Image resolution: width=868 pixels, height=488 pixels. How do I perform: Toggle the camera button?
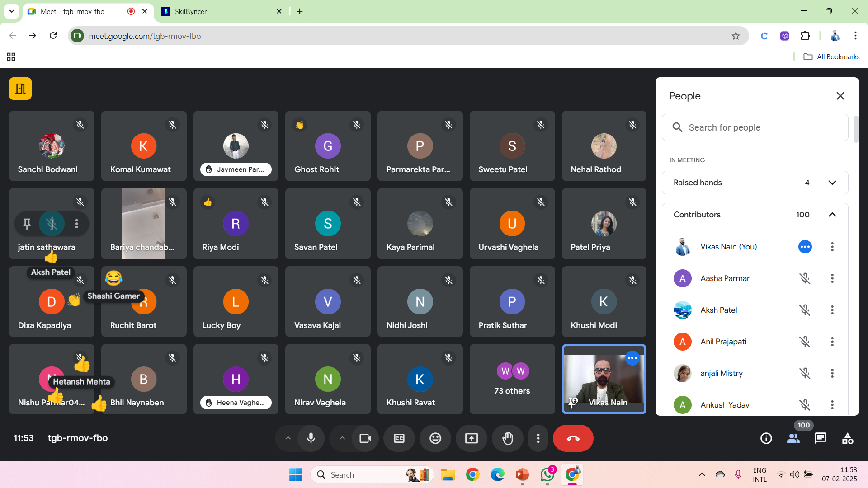click(x=365, y=438)
